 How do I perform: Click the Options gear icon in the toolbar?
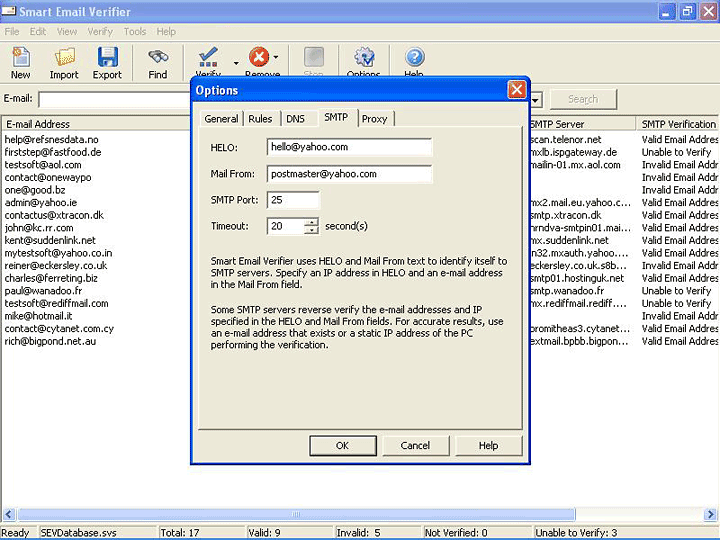click(x=363, y=58)
